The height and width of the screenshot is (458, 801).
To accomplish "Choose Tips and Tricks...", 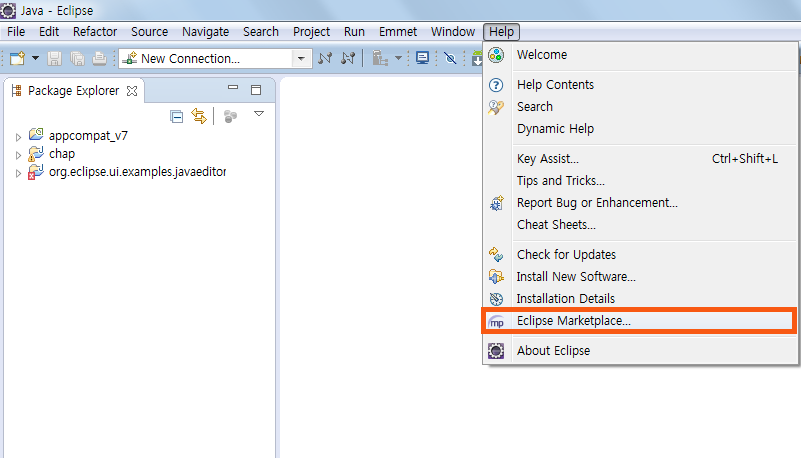I will coord(640,181).
